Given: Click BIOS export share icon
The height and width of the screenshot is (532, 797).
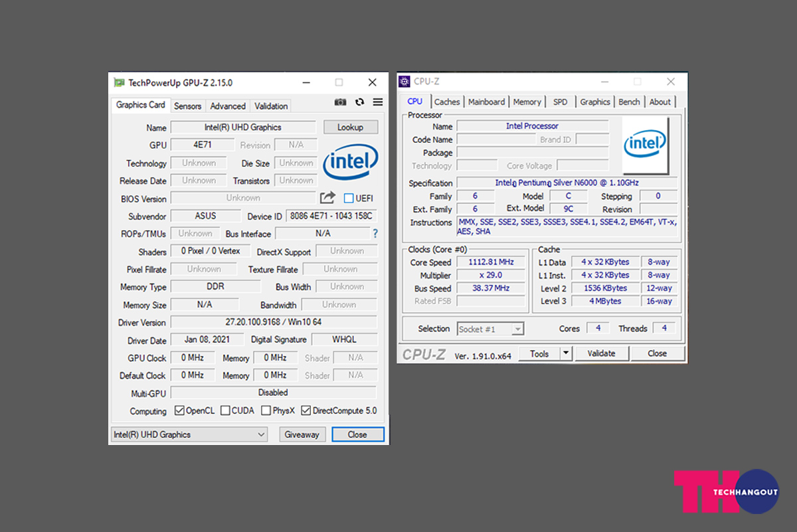Looking at the screenshot, I should pyautogui.click(x=327, y=198).
